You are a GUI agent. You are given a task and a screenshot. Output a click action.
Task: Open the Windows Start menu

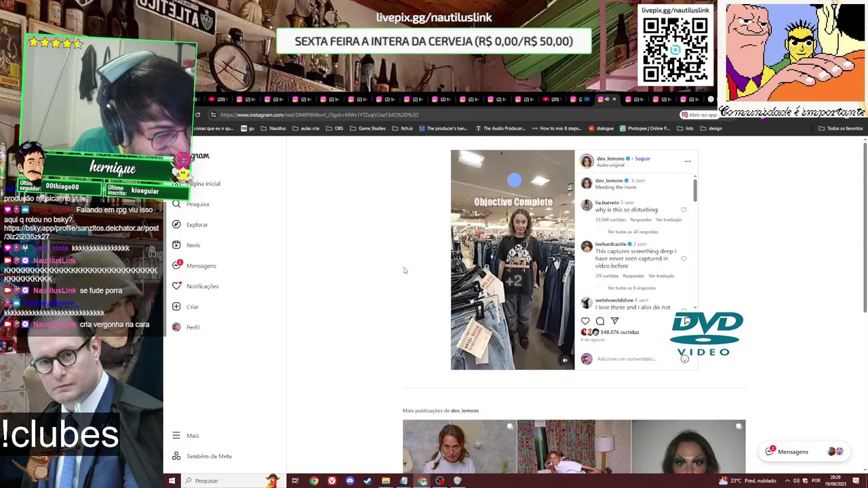[x=172, y=481]
